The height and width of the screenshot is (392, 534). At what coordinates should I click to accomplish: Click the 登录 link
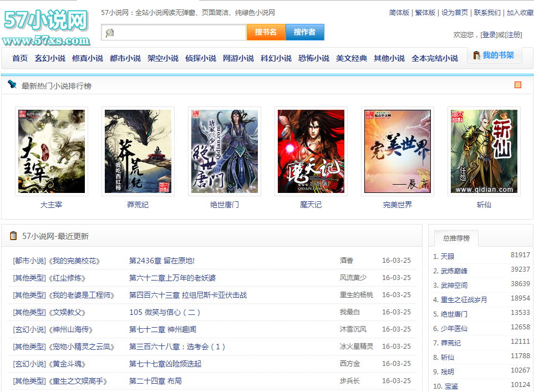click(x=489, y=35)
